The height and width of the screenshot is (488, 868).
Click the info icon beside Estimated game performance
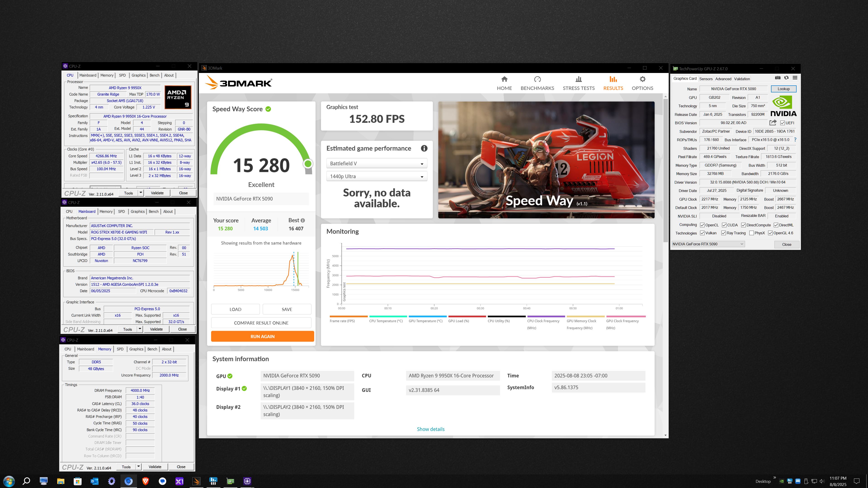424,148
